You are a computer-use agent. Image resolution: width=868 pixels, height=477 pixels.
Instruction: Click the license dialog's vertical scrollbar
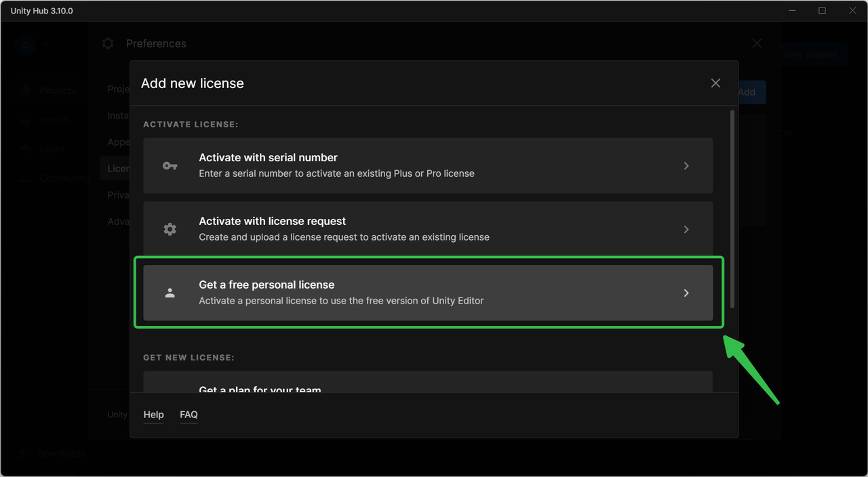(x=732, y=210)
